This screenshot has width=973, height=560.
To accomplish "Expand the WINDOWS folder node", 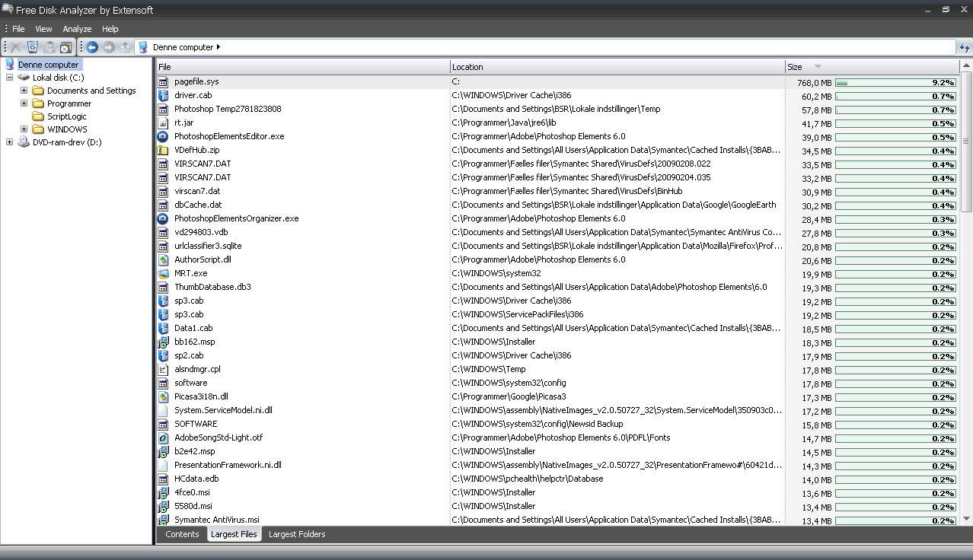I will [24, 129].
